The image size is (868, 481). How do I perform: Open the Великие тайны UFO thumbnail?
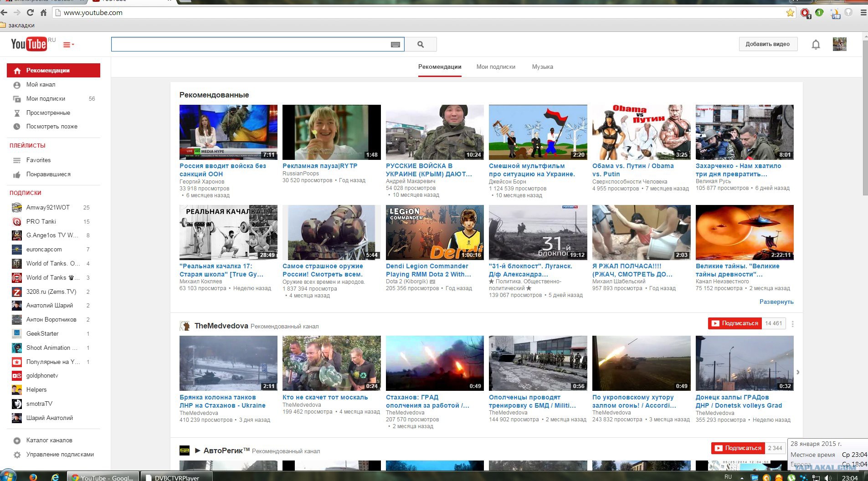(745, 232)
